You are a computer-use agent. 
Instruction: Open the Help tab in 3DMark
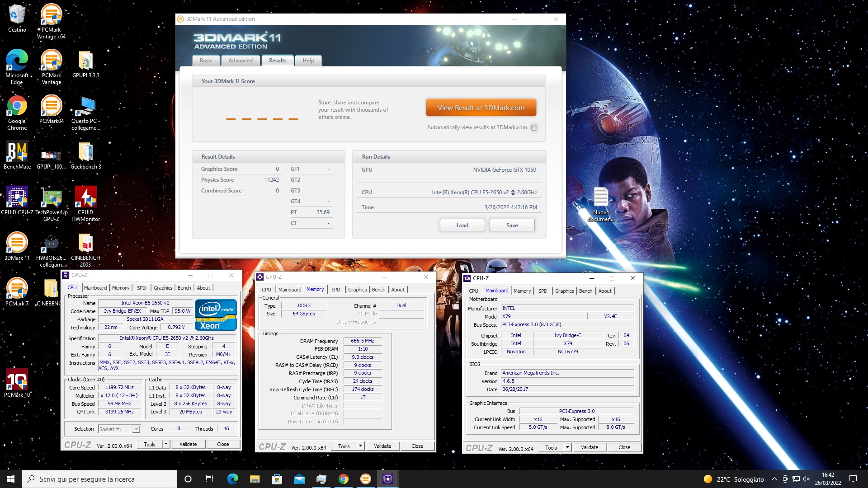click(308, 61)
